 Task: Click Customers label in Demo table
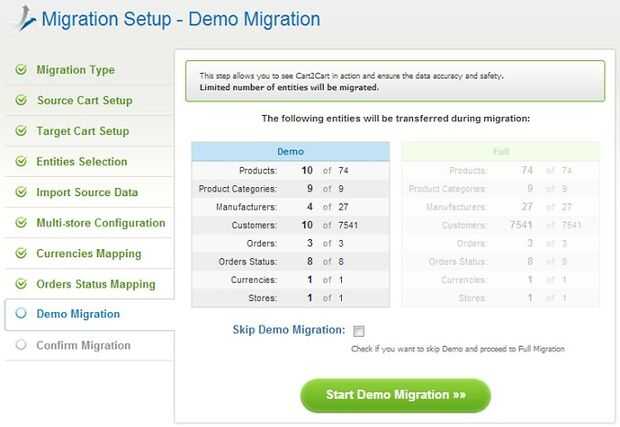click(x=254, y=225)
